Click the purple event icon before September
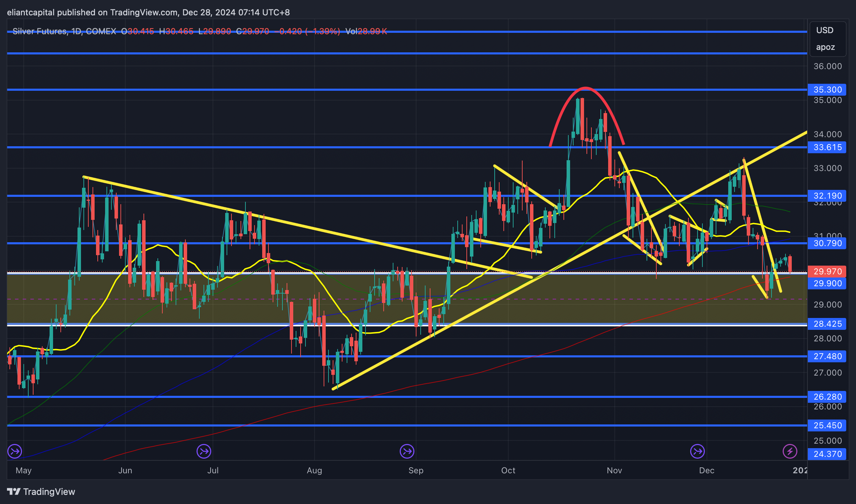This screenshot has height=504, width=856. click(407, 451)
